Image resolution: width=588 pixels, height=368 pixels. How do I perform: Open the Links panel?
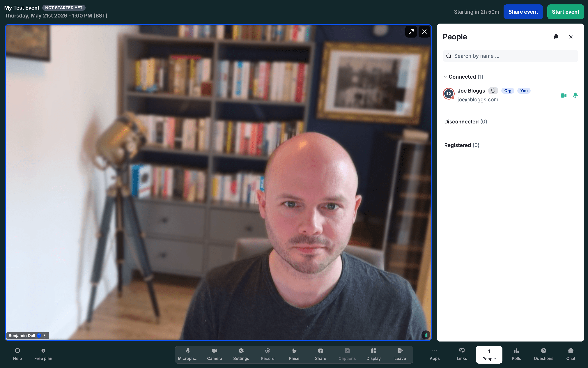point(462,354)
